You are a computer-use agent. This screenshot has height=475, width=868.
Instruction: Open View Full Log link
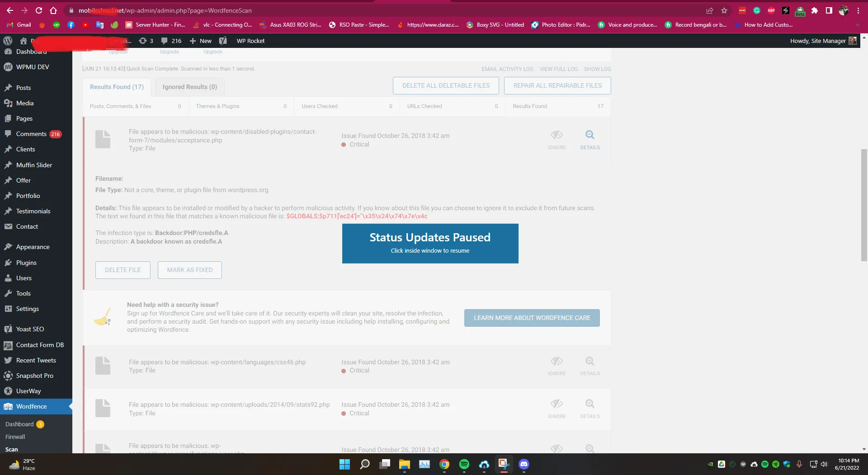(559, 69)
